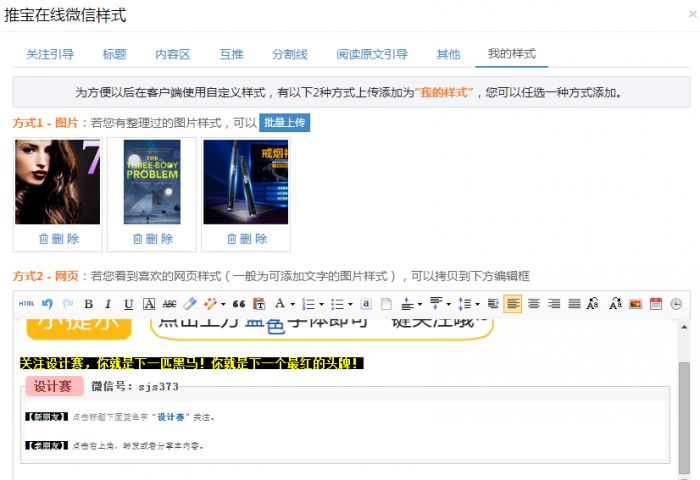Image resolution: width=700 pixels, height=480 pixels.
Task: Toggle italic formatting
Action: pos(108,304)
